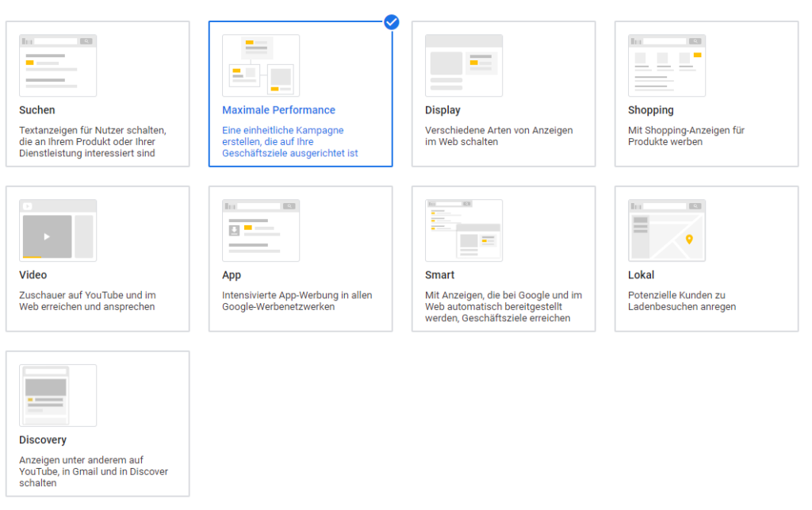This screenshot has height=510, width=812.
Task: Click the blue Maximale Performance description text
Action: [x=290, y=141]
